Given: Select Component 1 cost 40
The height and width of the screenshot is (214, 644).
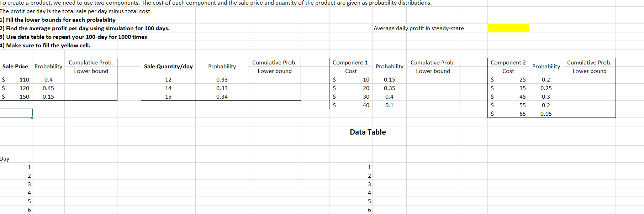Looking at the screenshot, I should pyautogui.click(x=366, y=105).
